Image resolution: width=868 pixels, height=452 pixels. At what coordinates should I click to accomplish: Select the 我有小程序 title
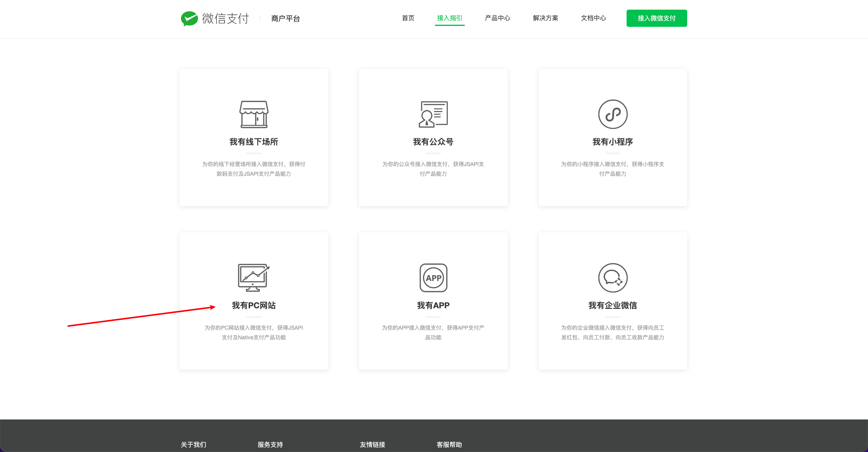pyautogui.click(x=612, y=142)
